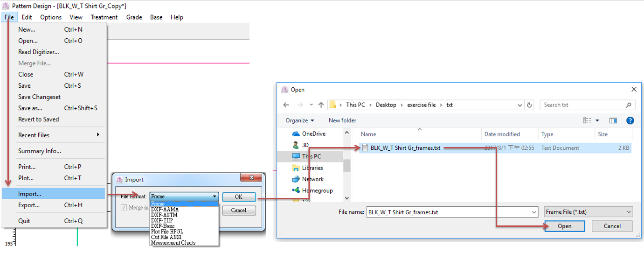Click the search magnifier in Search txt
The image size is (644, 267).
coord(628,105)
